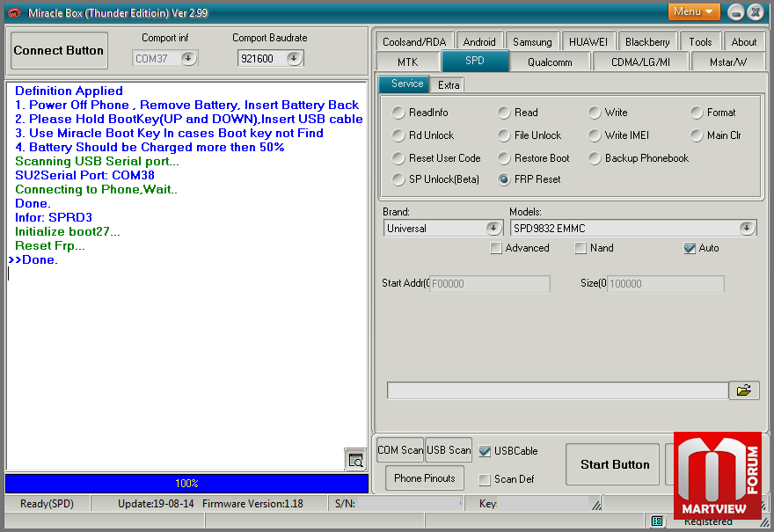Image resolution: width=774 pixels, height=532 pixels.
Task: Click the folder browse icon beside file path
Action: 743,390
